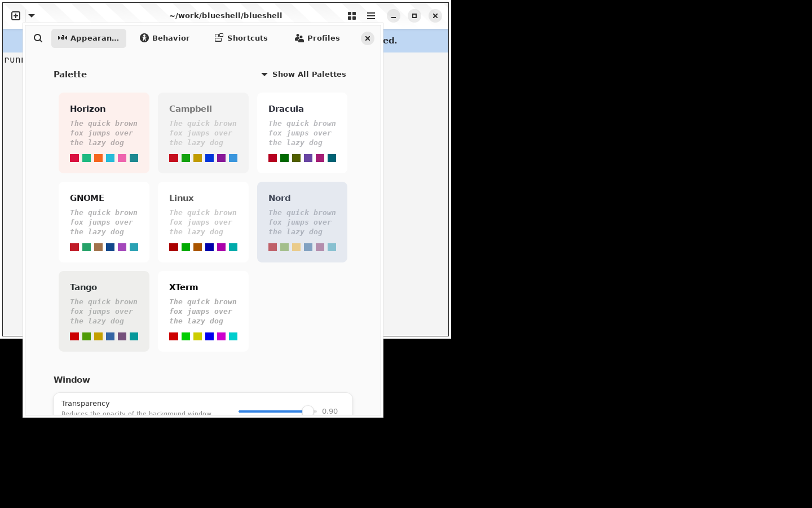Click the search icon in preferences
Viewport: 812px width, 508px height.
[38, 38]
